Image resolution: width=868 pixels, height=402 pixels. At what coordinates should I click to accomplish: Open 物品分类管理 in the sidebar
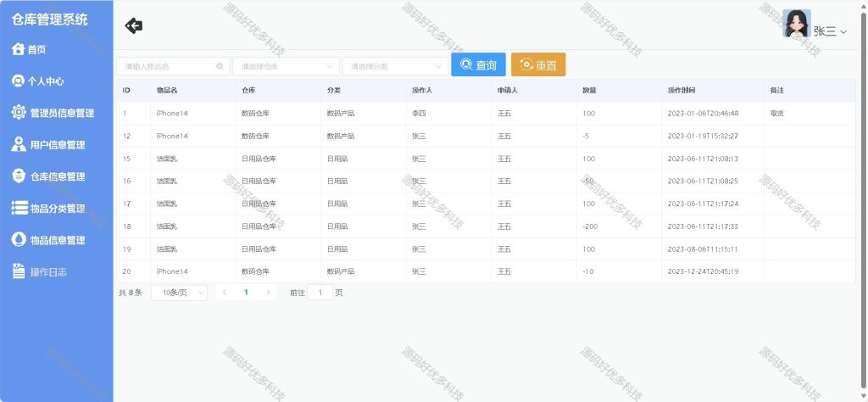(57, 208)
